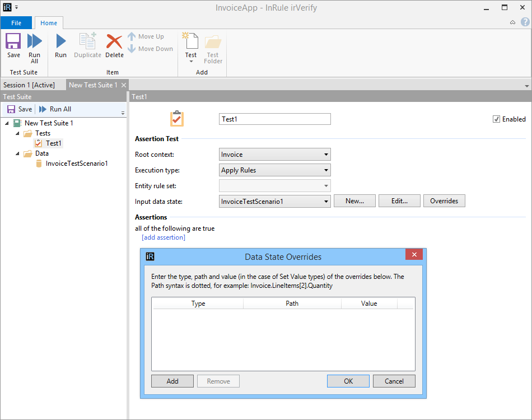Open the File menu tab
The width and height of the screenshot is (532, 420).
pos(16,23)
